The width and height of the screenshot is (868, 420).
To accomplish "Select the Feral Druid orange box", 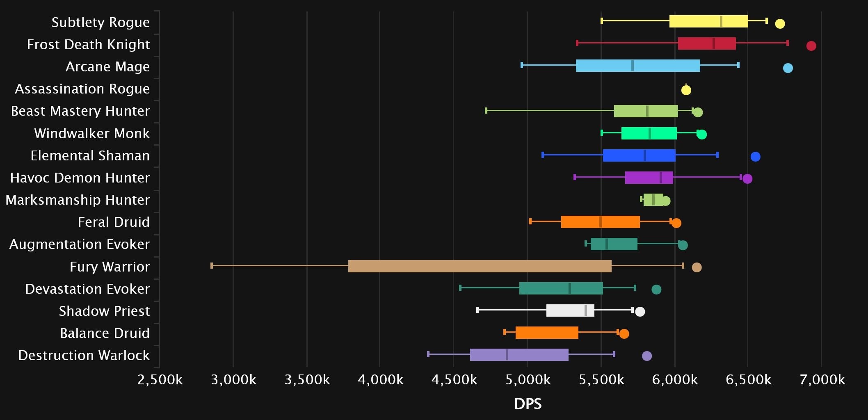I will coord(600,222).
